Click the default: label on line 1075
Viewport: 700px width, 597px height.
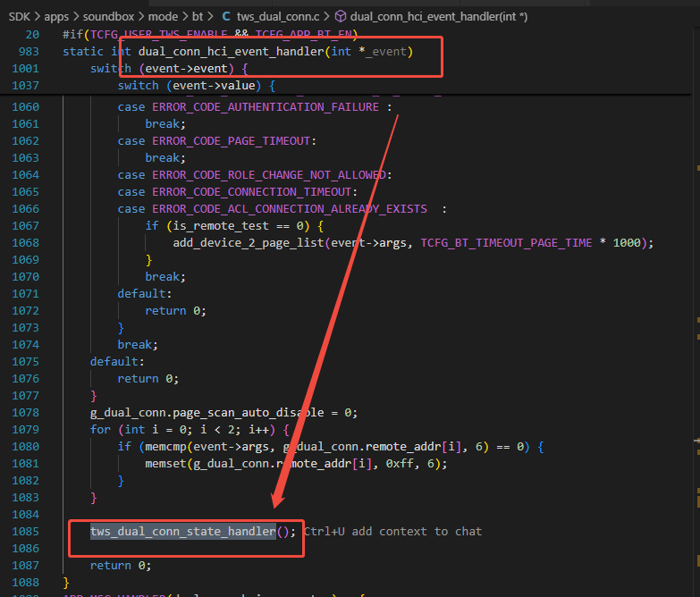tap(117, 361)
